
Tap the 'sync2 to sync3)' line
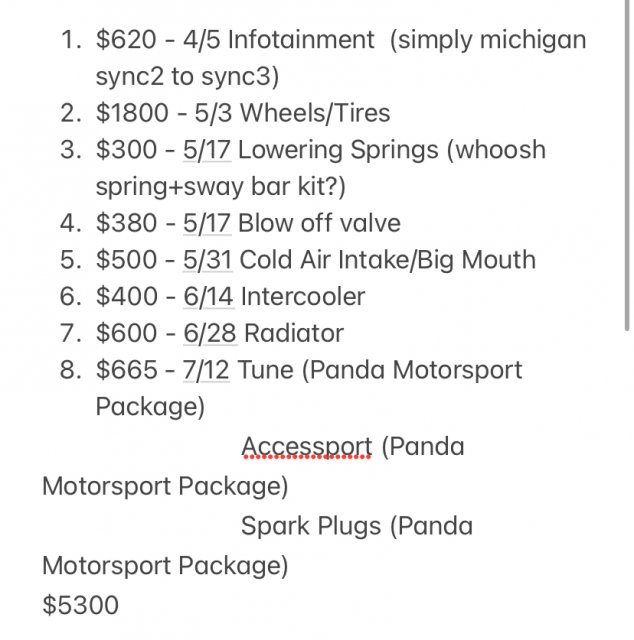coord(187,76)
